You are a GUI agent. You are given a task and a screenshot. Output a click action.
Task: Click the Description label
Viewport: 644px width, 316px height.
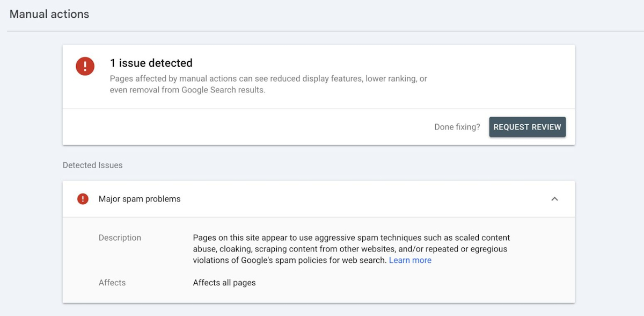pyautogui.click(x=120, y=238)
